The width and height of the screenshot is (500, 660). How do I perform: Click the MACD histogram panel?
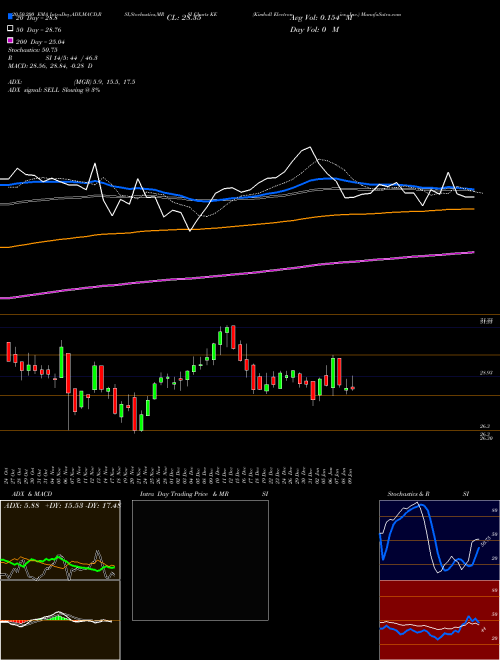(60, 620)
